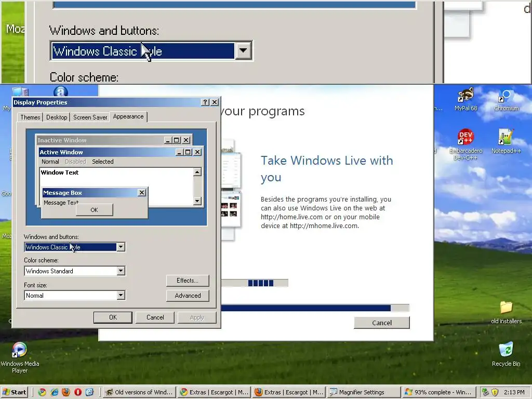This screenshot has height=399, width=532.
Task: Switch to the Chrome Extras | Escargot taskbar button
Action: click(214, 392)
